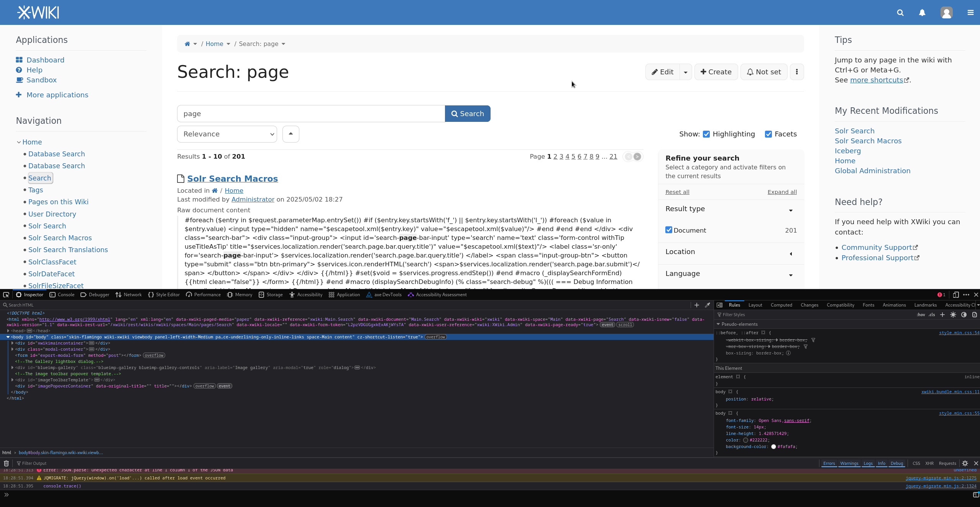Open More applications in sidebar

tap(57, 95)
